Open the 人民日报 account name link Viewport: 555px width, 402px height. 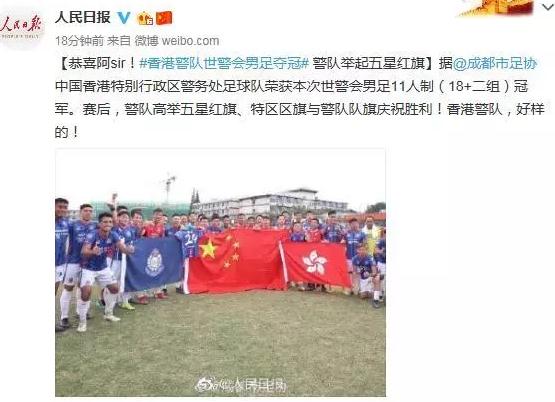(x=83, y=17)
